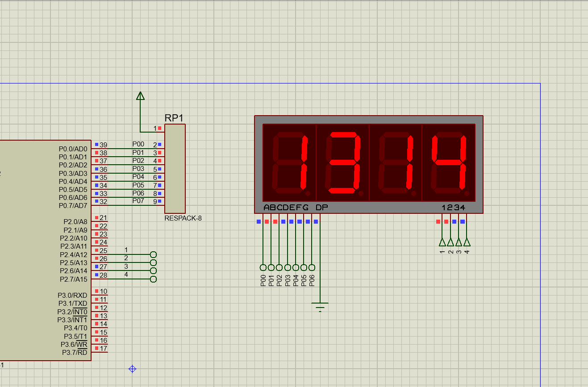
Task: Click the 1234 digit-select label on display
Action: (x=454, y=208)
